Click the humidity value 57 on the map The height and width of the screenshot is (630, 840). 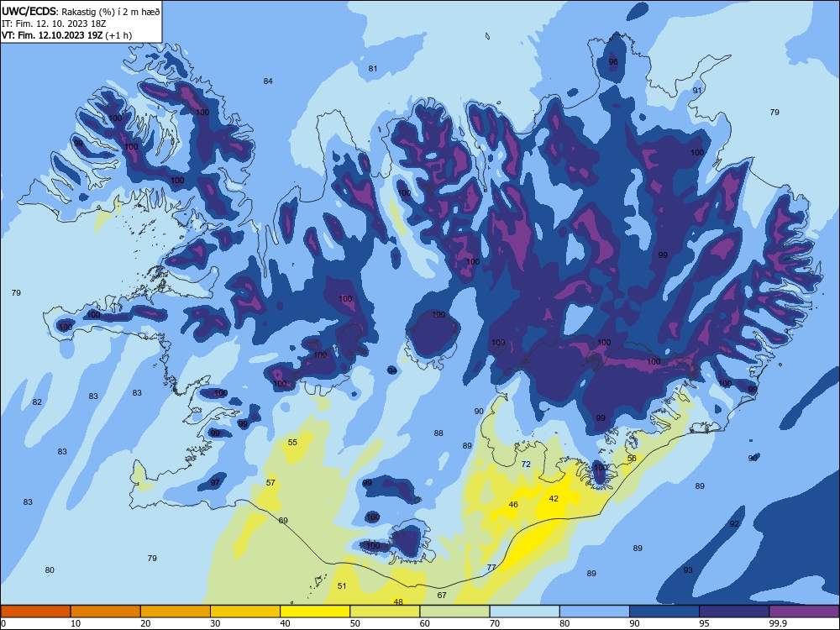[x=270, y=483]
